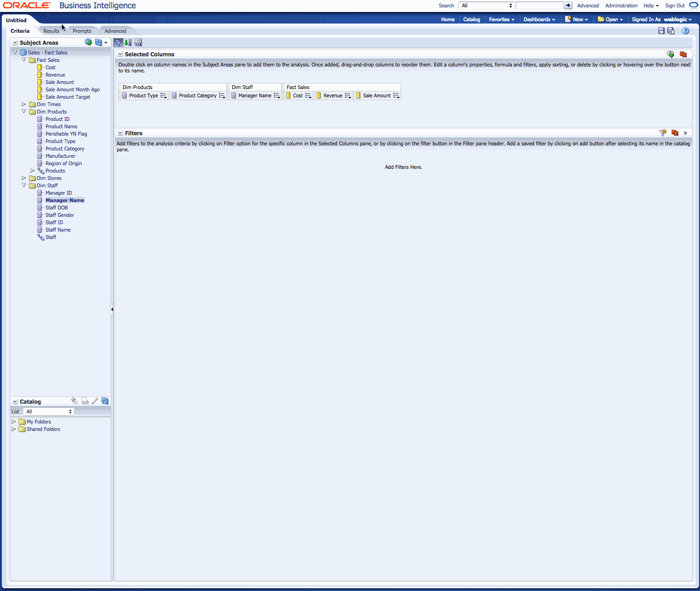Click the Save Analysis icon
The height and width of the screenshot is (591, 700).
pyautogui.click(x=661, y=31)
